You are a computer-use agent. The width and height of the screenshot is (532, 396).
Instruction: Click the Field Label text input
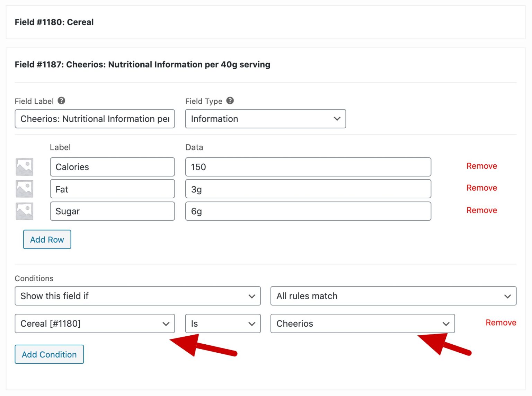[95, 119]
